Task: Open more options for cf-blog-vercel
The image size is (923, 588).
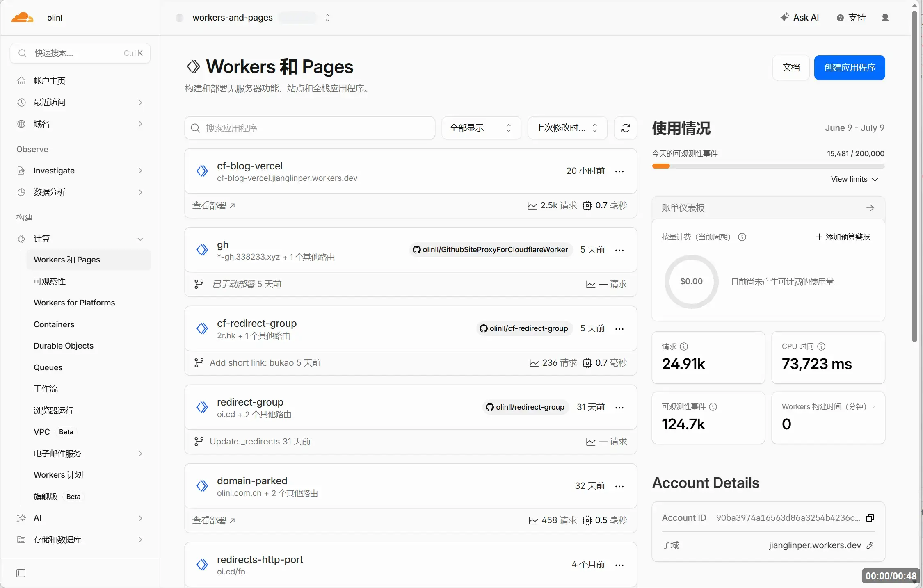Action: click(619, 171)
